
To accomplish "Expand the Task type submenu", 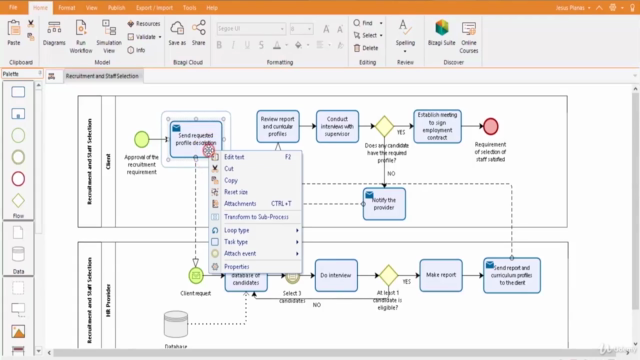I will pyautogui.click(x=256, y=242).
